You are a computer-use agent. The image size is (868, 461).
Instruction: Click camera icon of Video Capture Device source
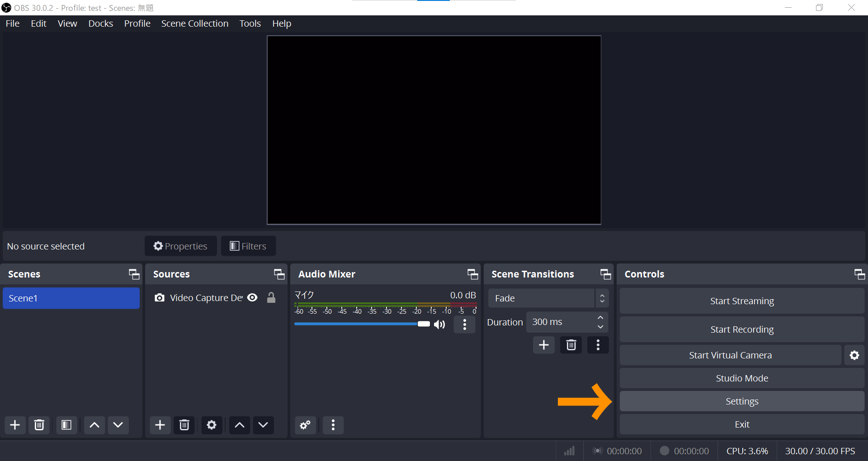pyautogui.click(x=160, y=297)
